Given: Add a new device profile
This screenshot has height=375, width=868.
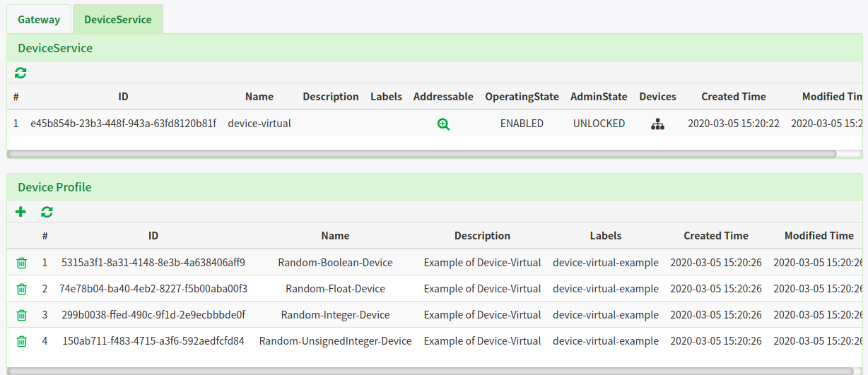Looking at the screenshot, I should coord(20,212).
